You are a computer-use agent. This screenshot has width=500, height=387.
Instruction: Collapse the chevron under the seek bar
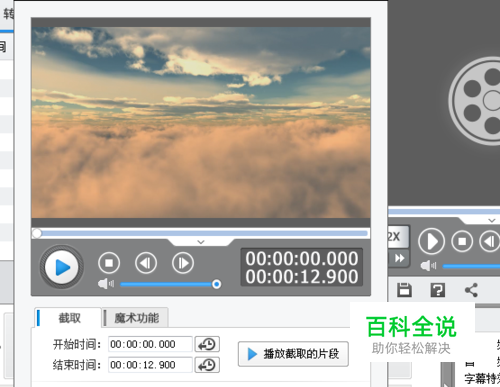pos(201,242)
